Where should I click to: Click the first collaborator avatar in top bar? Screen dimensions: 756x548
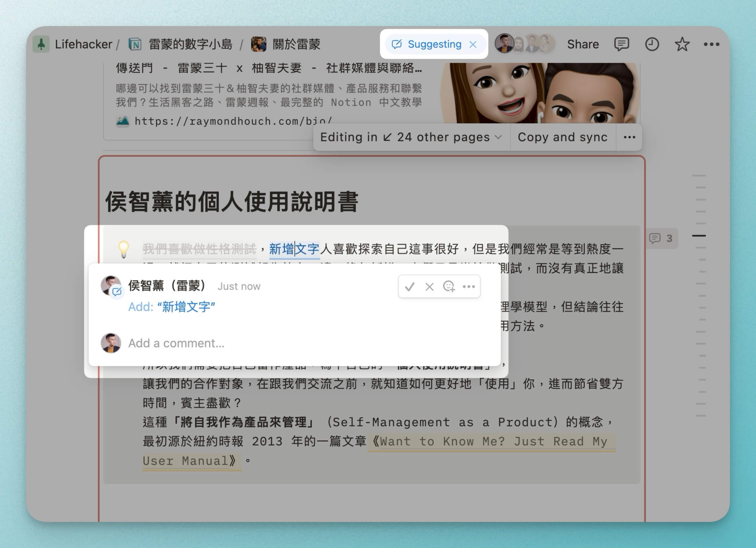tap(504, 43)
